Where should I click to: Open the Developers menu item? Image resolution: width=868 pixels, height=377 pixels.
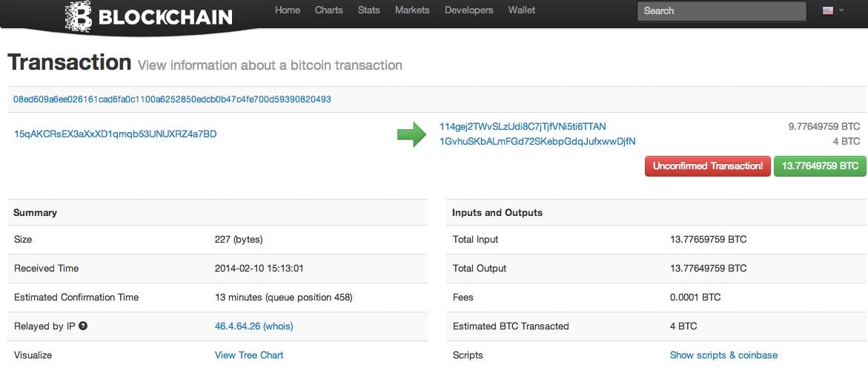469,10
